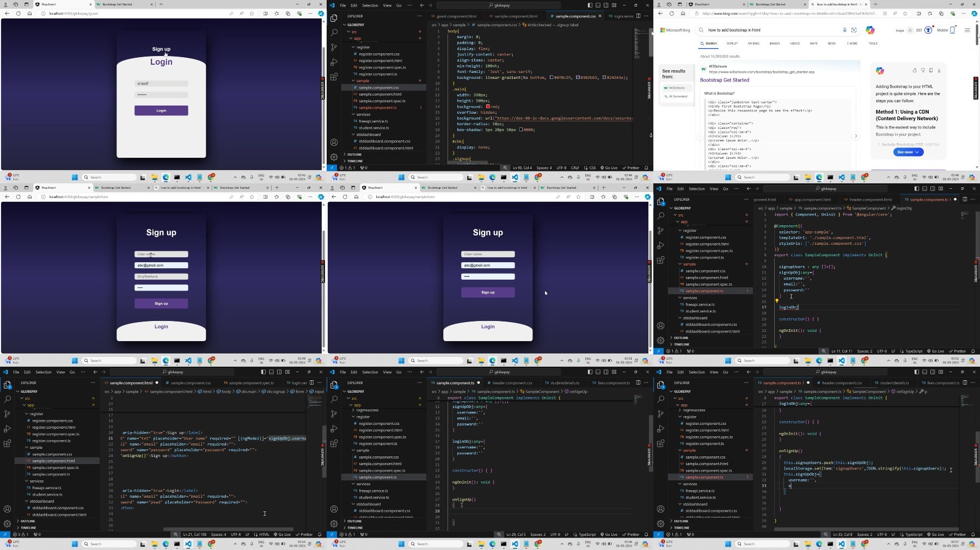
Task: Toggle Login label below three-field Sign up form
Action: (x=488, y=326)
